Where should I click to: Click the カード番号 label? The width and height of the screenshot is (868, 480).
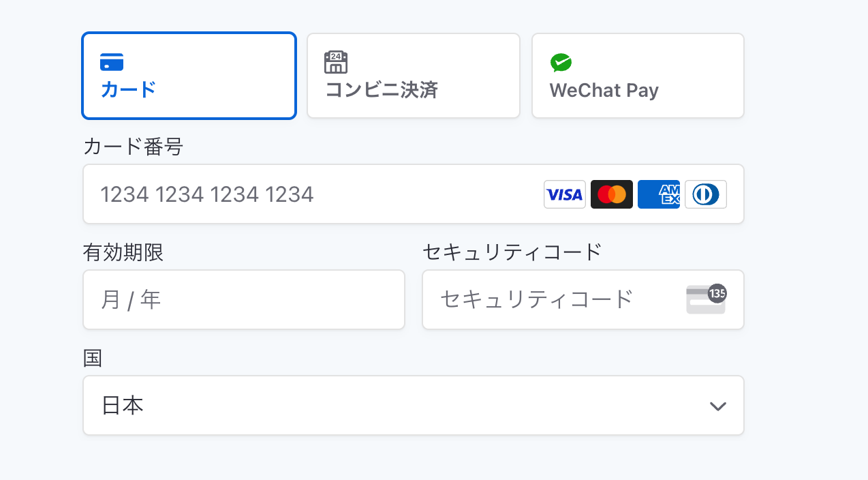point(132,147)
